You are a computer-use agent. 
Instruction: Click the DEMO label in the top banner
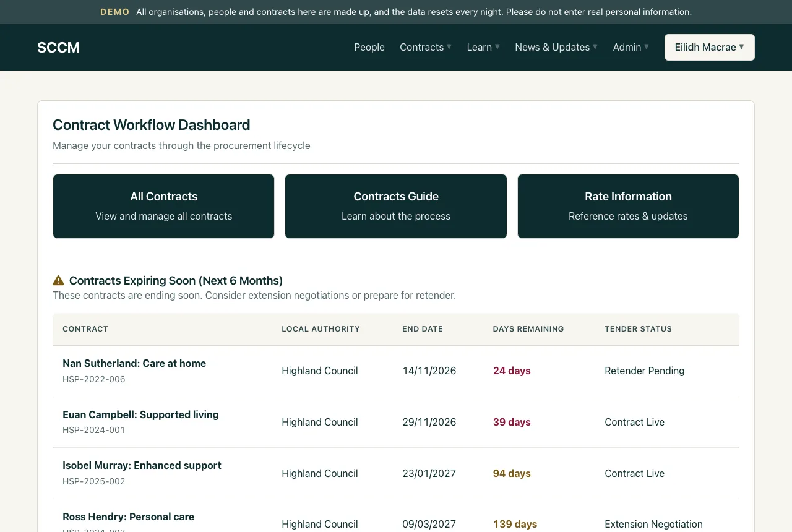click(x=114, y=12)
